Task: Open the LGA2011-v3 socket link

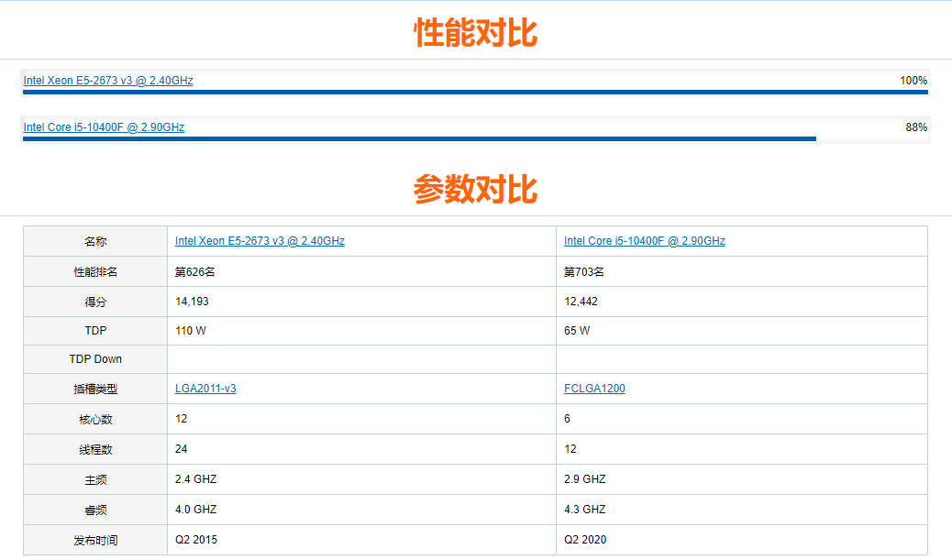Action: pos(205,389)
